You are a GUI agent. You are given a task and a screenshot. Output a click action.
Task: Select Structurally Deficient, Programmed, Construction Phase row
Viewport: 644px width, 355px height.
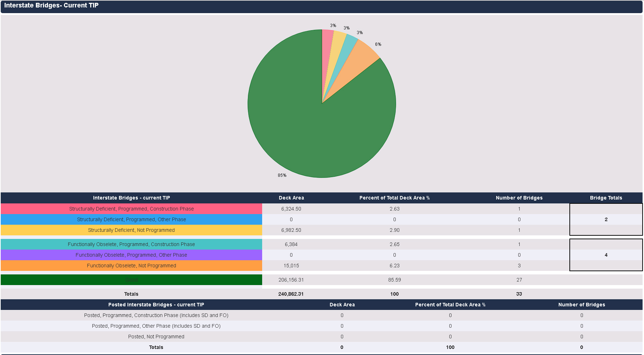pos(131,209)
